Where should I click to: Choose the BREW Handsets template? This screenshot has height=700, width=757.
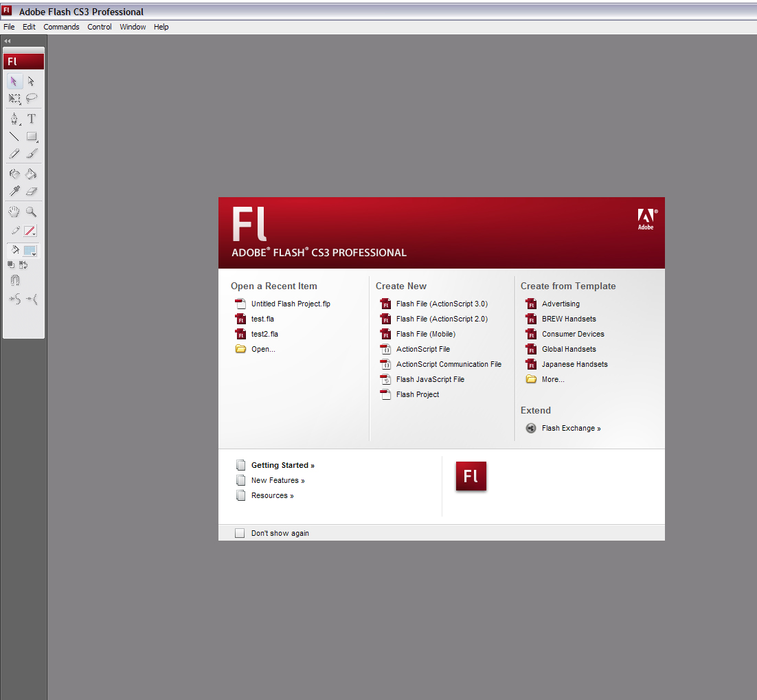pyautogui.click(x=561, y=319)
